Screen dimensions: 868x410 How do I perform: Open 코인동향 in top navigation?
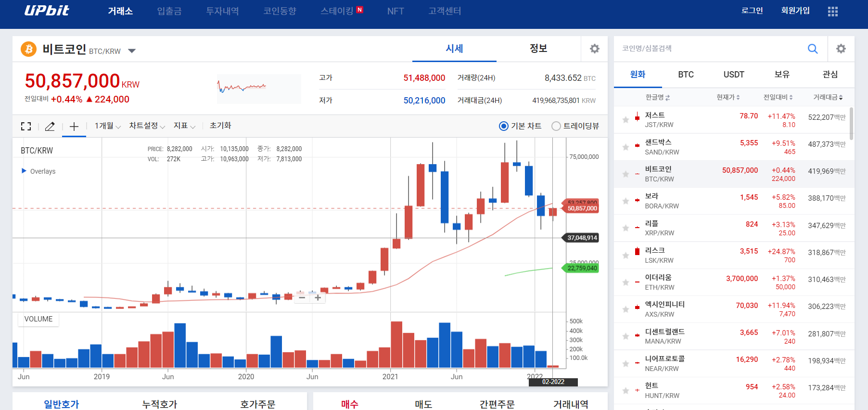click(280, 11)
